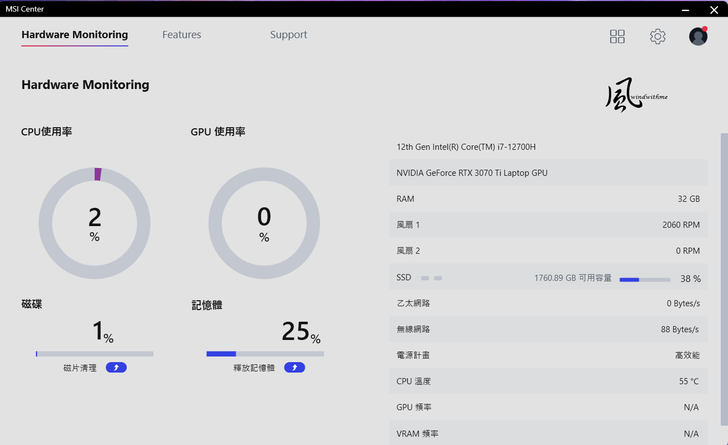Select the GPU 頻率 N/A row
Screen dimensions: 728x445
(x=549, y=407)
